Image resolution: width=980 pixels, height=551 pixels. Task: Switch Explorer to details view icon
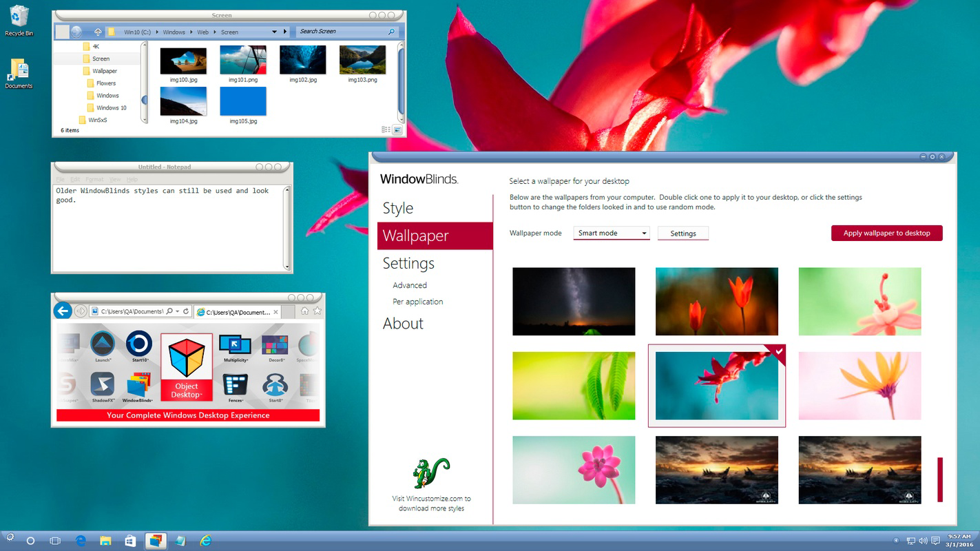pyautogui.click(x=386, y=129)
